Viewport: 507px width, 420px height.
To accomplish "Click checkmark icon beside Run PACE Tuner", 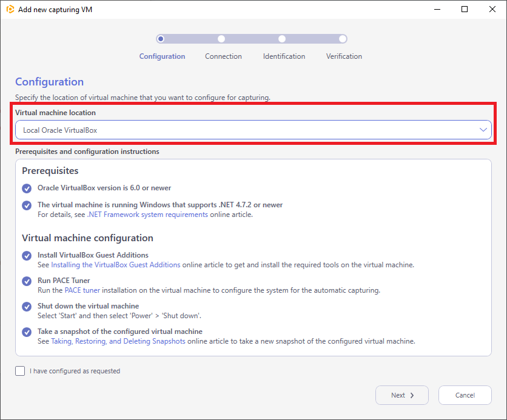I will click(x=27, y=281).
